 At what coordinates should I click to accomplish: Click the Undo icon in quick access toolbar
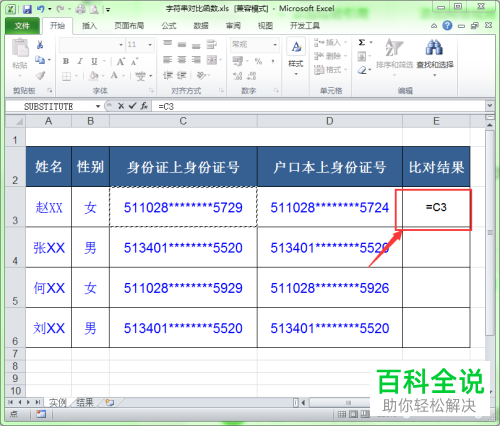coord(41,9)
